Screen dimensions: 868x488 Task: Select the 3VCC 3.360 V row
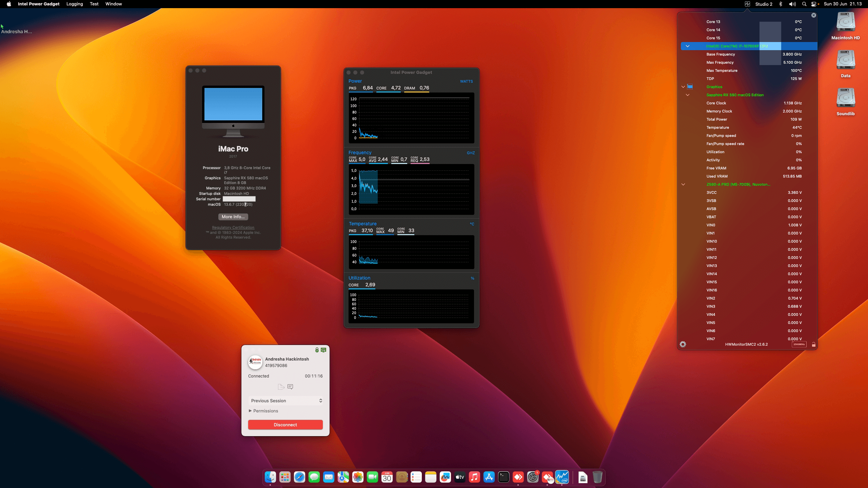click(x=749, y=192)
